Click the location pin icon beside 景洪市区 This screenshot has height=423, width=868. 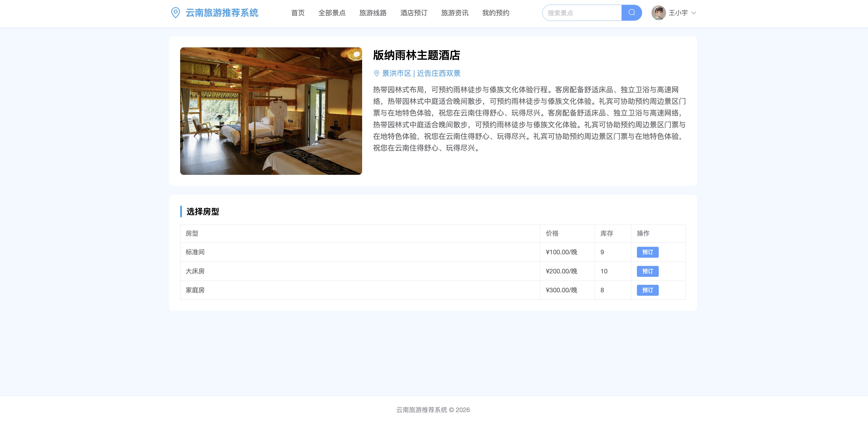[x=376, y=73]
